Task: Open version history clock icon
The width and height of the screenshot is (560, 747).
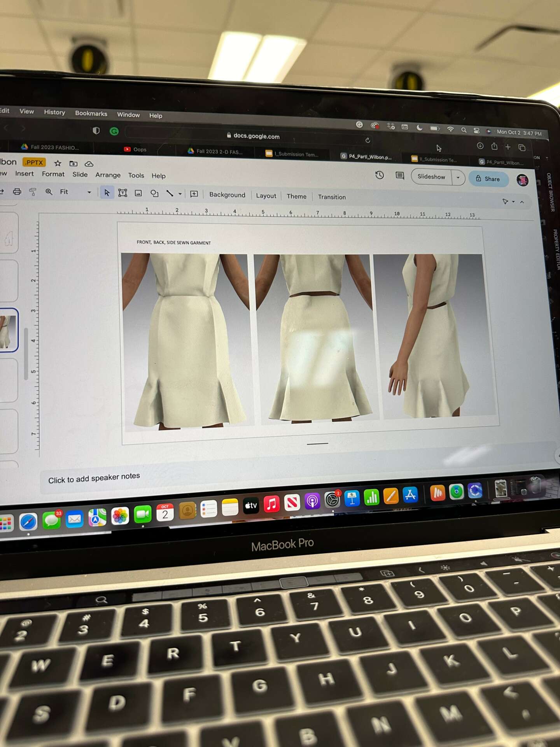Action: [x=380, y=175]
